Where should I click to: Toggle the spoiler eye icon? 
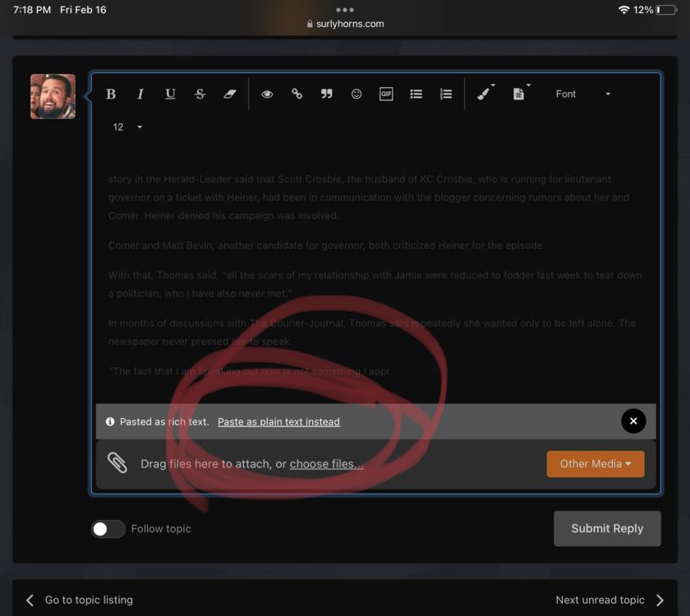point(267,94)
